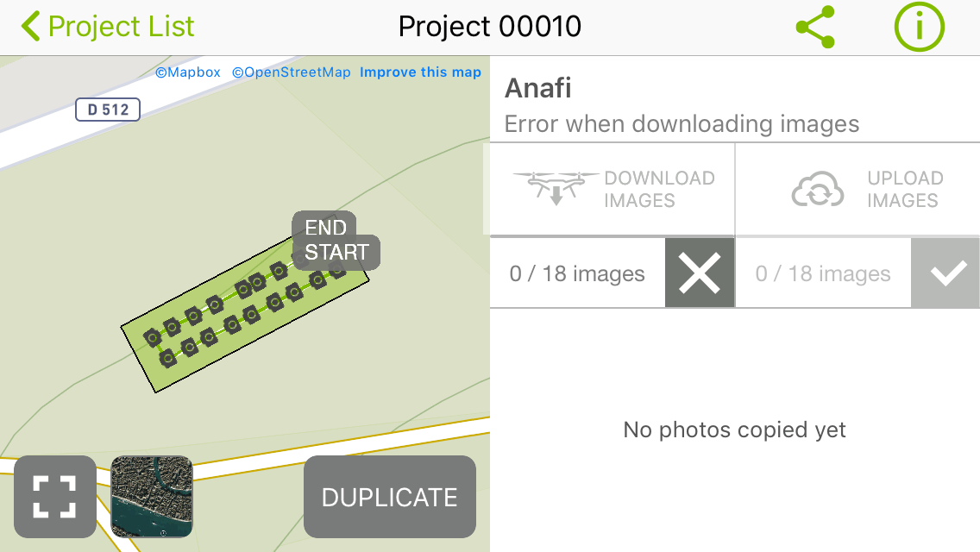Select the Project 00010 title
The height and width of the screenshot is (552, 980).
tap(490, 27)
